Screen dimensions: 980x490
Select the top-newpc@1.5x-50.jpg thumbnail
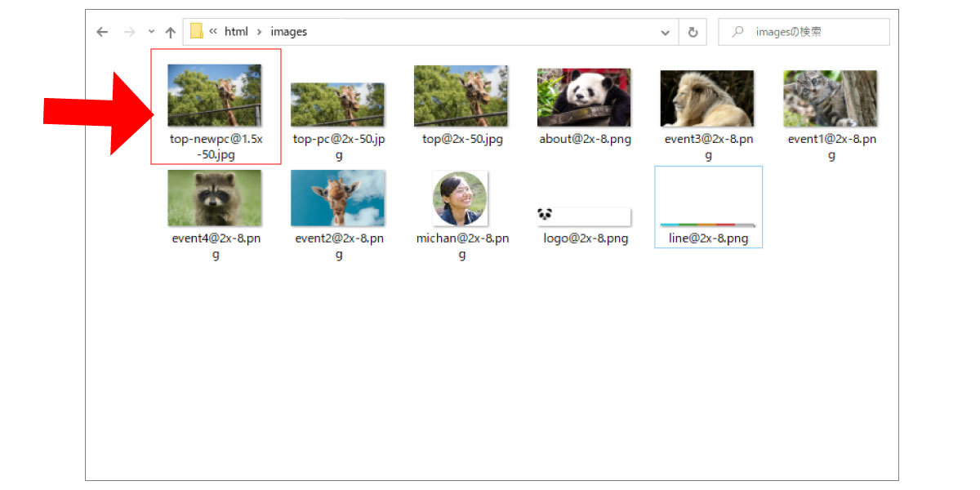click(215, 95)
